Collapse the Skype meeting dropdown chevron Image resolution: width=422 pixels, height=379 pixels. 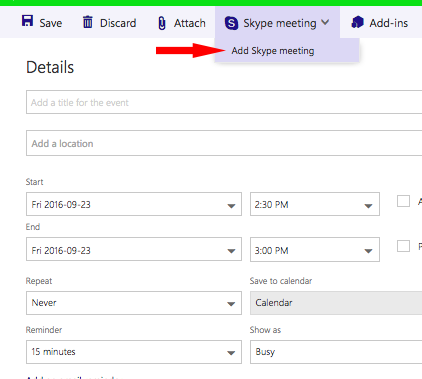325,23
